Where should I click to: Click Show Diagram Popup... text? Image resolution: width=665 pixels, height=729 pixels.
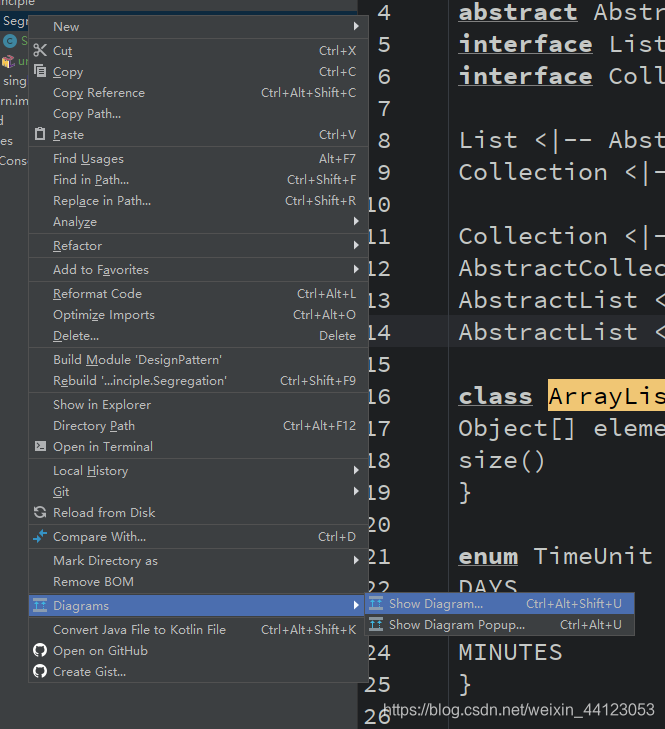pyautogui.click(x=457, y=624)
